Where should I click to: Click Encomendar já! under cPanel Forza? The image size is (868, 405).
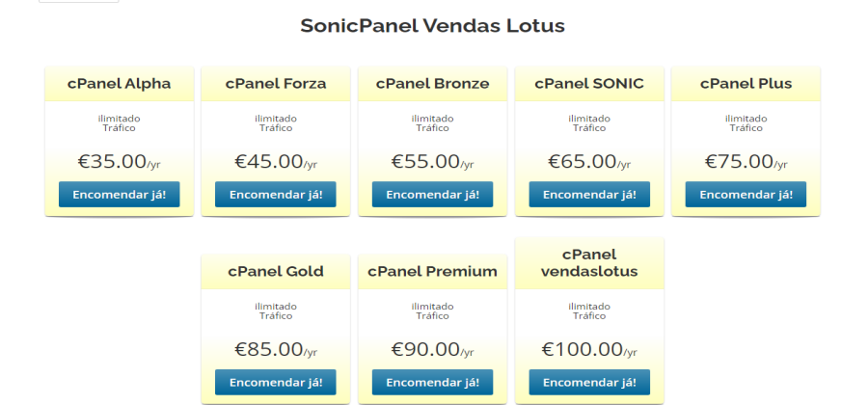pos(276,194)
